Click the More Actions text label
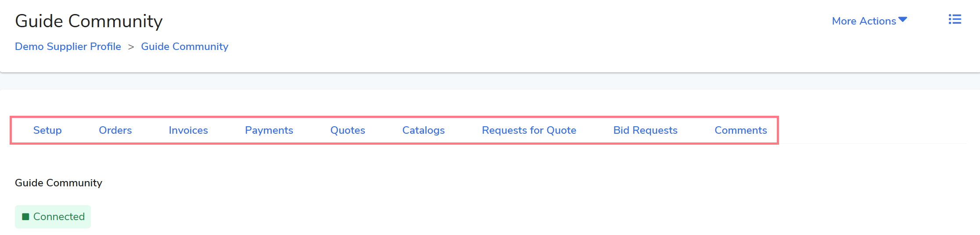980x235 pixels. click(864, 21)
